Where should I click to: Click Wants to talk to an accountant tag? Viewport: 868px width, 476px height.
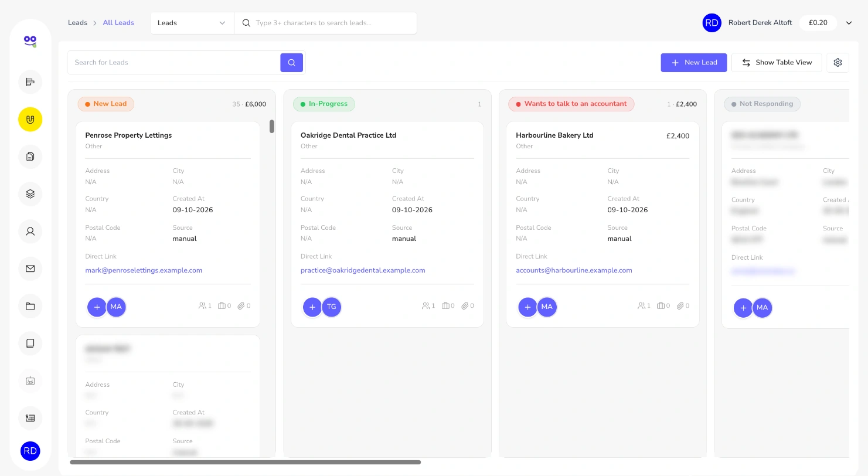[x=571, y=104]
